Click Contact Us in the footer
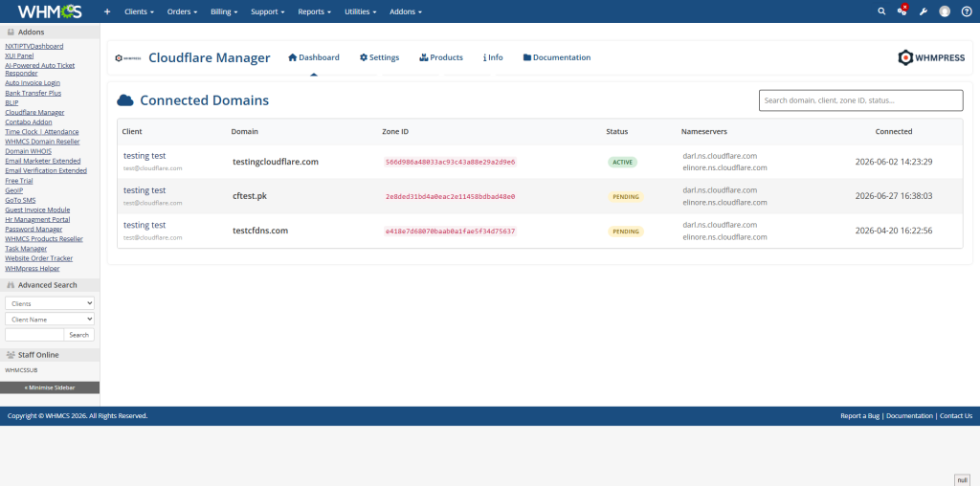Viewport: 980px width, 486px height. pyautogui.click(x=956, y=416)
